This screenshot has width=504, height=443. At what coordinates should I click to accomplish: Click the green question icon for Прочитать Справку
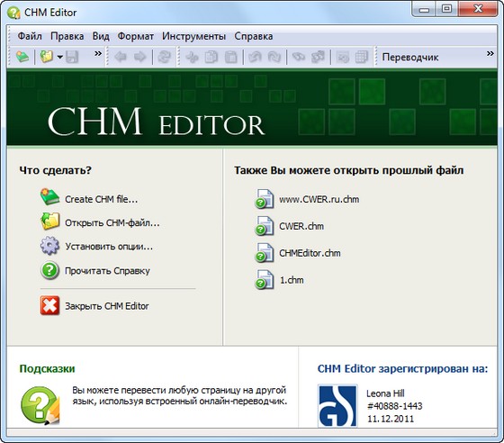49,270
